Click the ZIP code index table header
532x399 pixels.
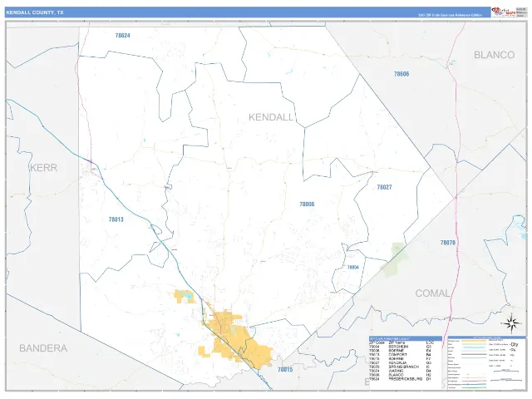pos(406,338)
